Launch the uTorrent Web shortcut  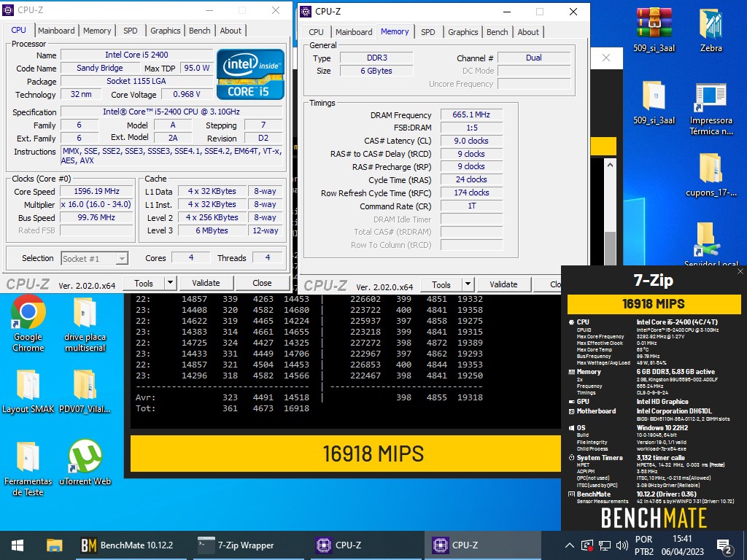85,462
